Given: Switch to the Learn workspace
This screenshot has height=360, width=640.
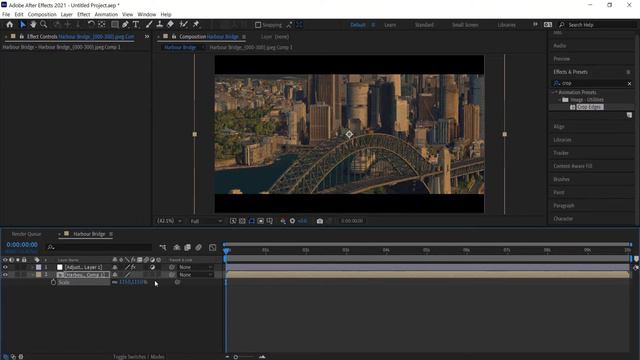Looking at the screenshot, I should [x=390, y=25].
